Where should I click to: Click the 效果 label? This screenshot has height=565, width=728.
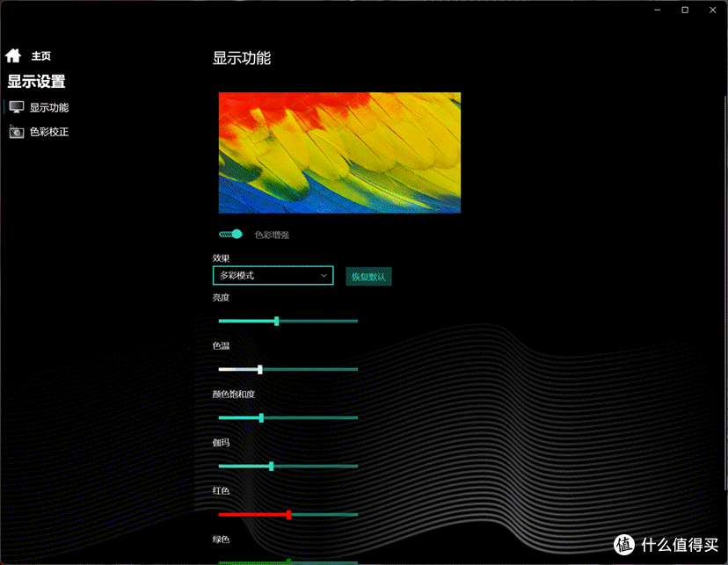tap(221, 258)
